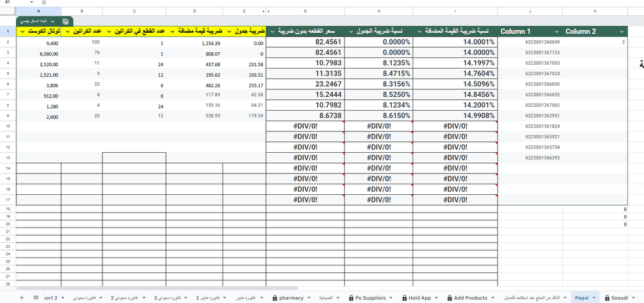Open the Column 1 header filter dropdown
Viewport: 644px width, 303px height.
[x=557, y=31]
